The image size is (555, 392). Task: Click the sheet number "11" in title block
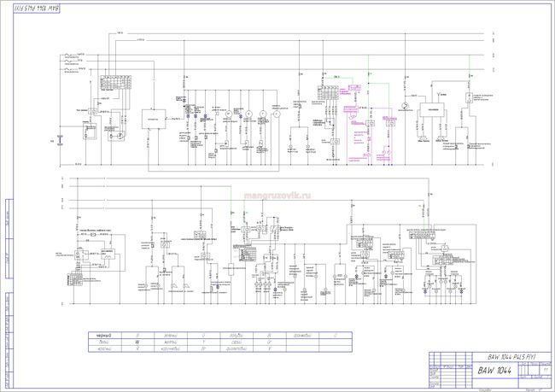(546, 369)
